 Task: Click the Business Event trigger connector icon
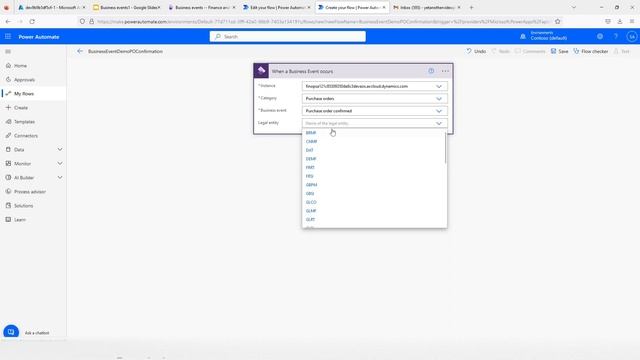tap(261, 71)
